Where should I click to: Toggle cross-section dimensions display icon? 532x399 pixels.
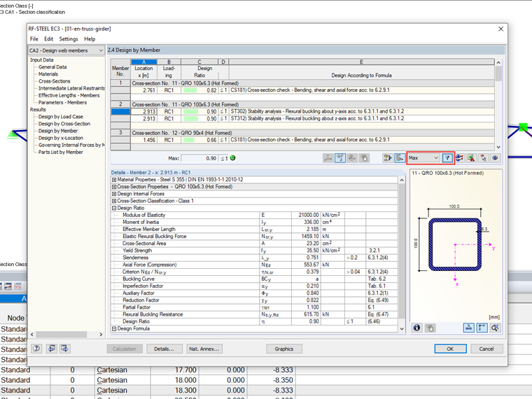click(x=482, y=328)
